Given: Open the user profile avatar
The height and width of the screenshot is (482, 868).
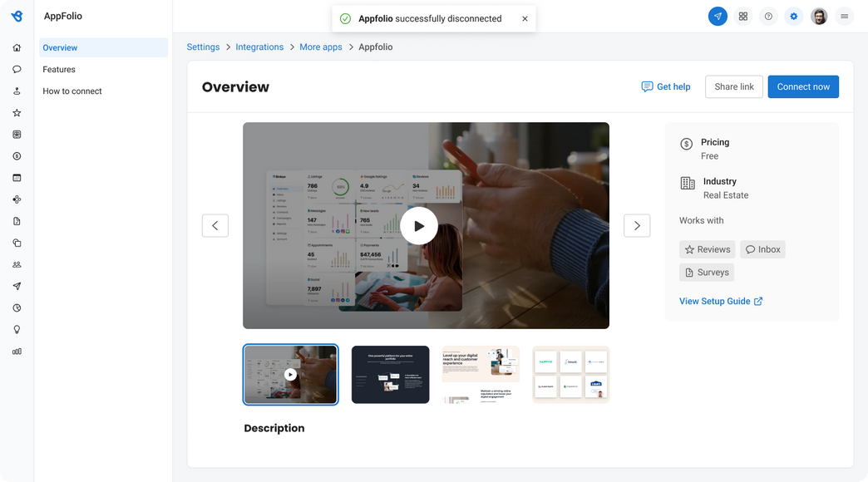Looking at the screenshot, I should [819, 16].
